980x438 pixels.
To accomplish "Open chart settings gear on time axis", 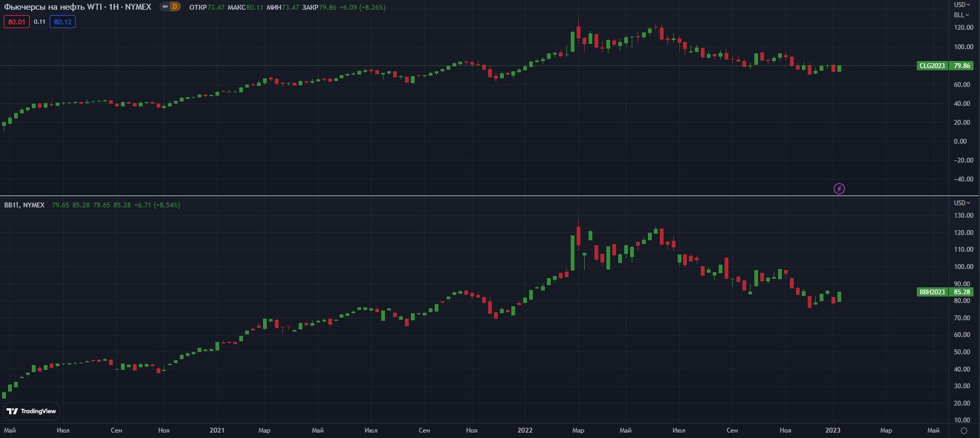I will [x=964, y=430].
